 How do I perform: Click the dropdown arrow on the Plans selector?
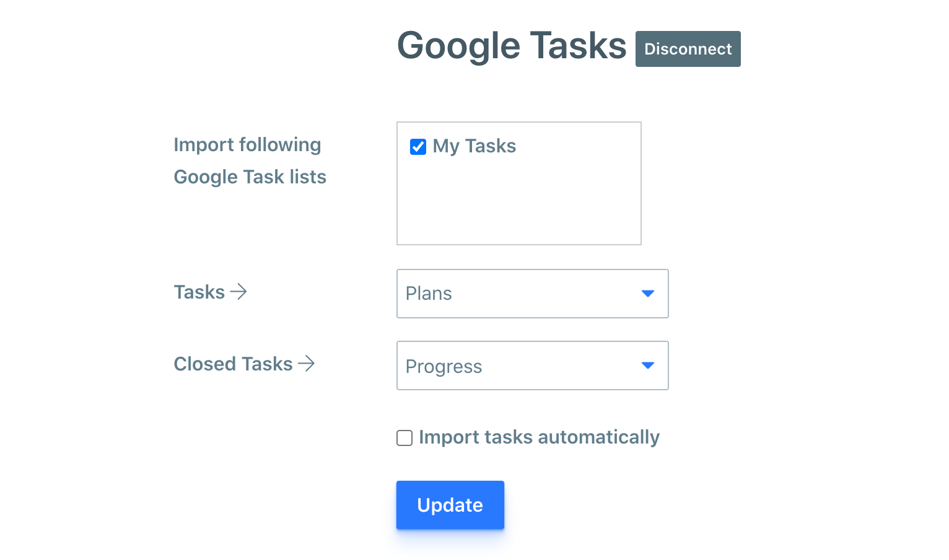pyautogui.click(x=648, y=294)
